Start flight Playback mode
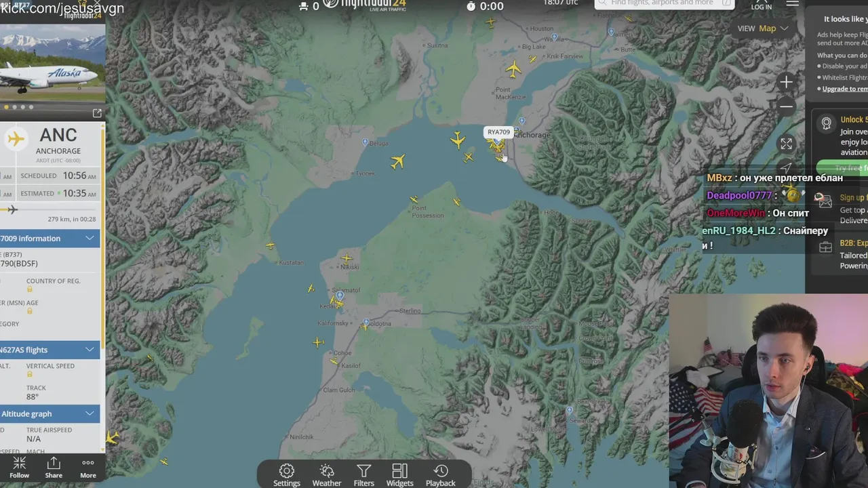Viewport: 868px width, 488px height. (x=441, y=474)
